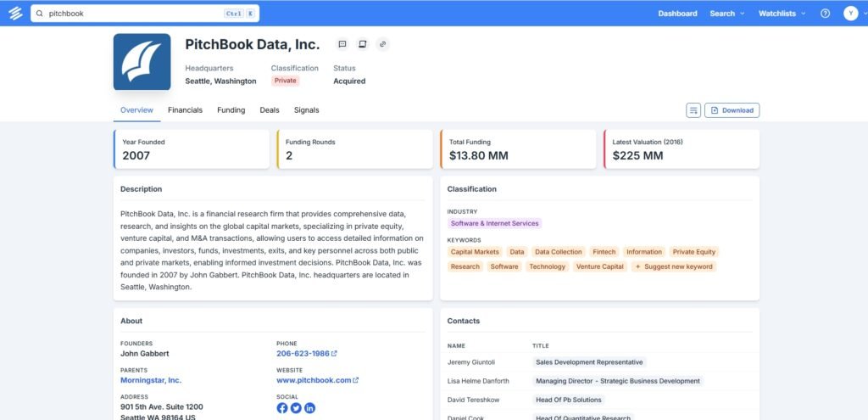Open the user avatar account menu
Screen dimensions: 868x420
click(x=850, y=14)
